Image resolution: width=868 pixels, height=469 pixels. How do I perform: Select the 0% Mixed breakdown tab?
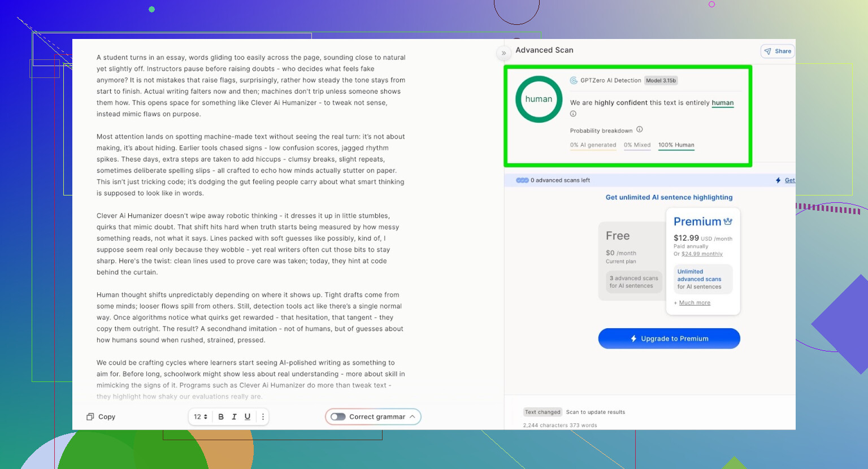637,145
